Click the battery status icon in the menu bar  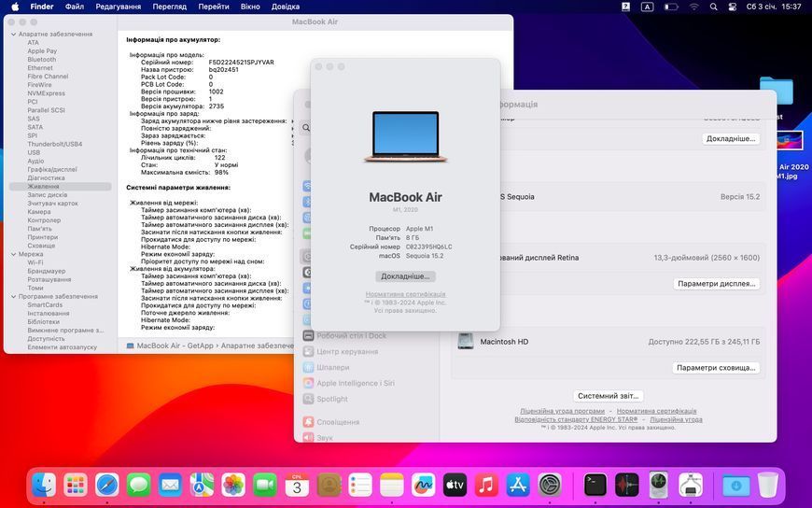click(x=671, y=7)
